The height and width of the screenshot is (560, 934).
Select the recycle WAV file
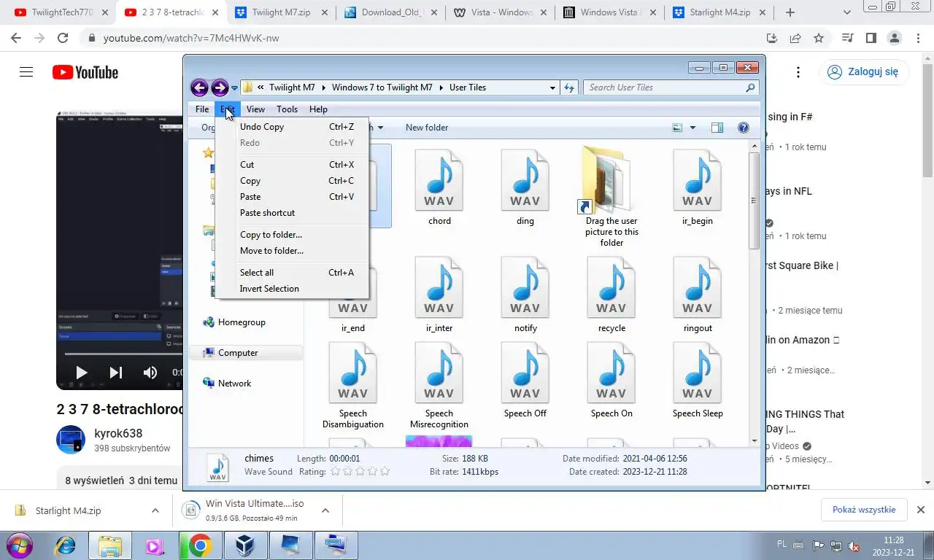611,295
